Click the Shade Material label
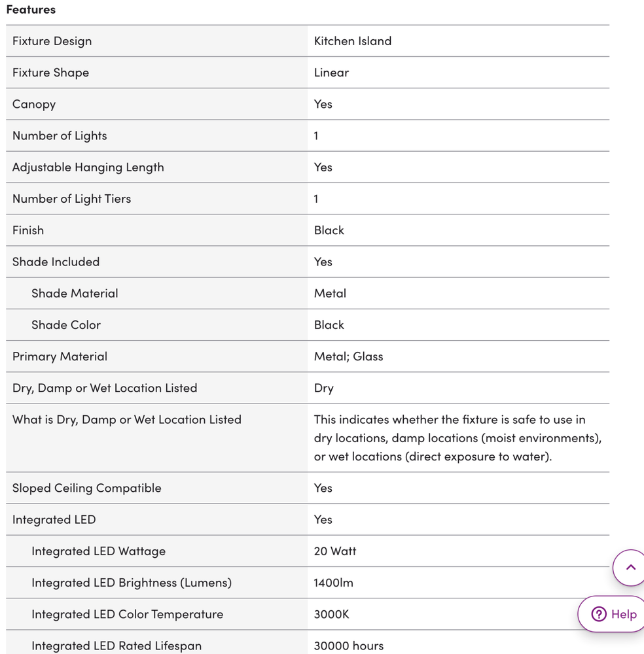 coord(75,294)
